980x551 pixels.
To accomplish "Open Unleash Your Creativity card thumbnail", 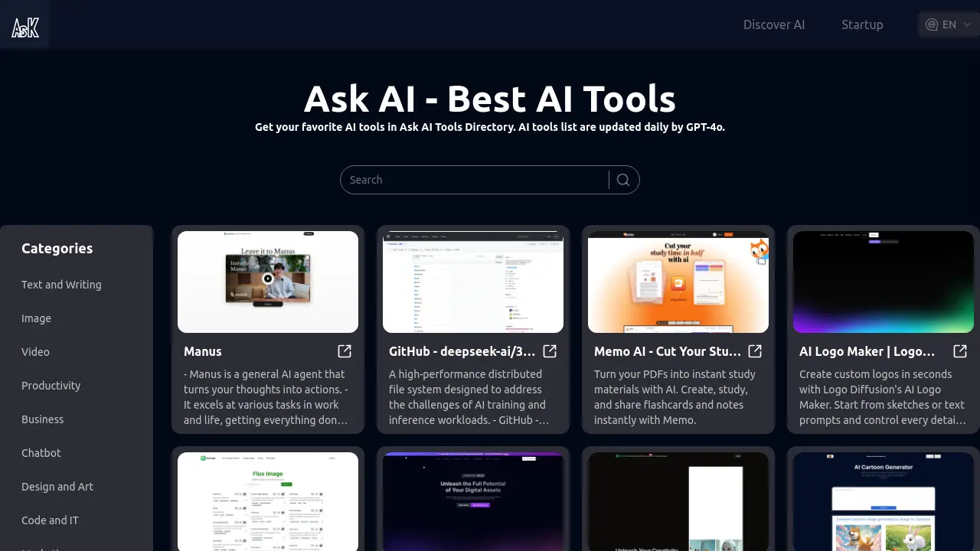I will click(678, 501).
